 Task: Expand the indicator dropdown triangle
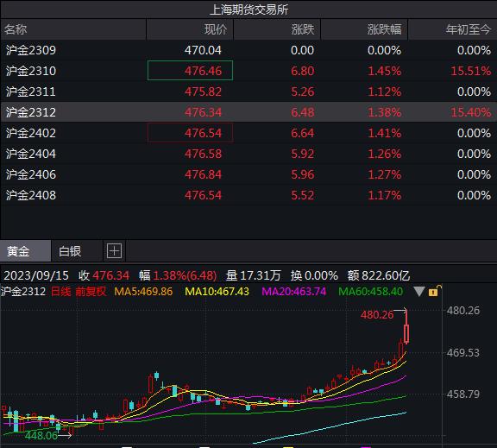point(419,292)
